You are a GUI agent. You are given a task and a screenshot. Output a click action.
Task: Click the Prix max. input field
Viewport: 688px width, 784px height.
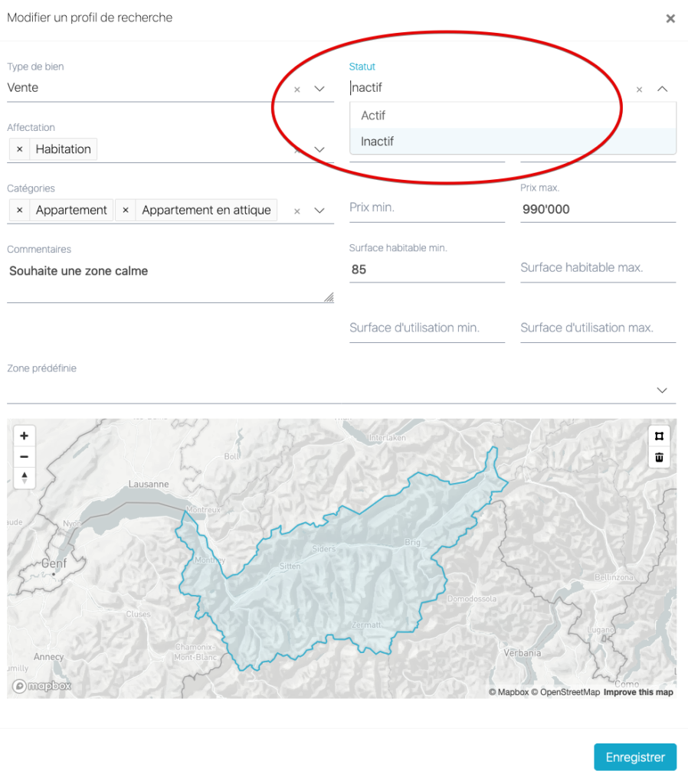click(x=598, y=209)
